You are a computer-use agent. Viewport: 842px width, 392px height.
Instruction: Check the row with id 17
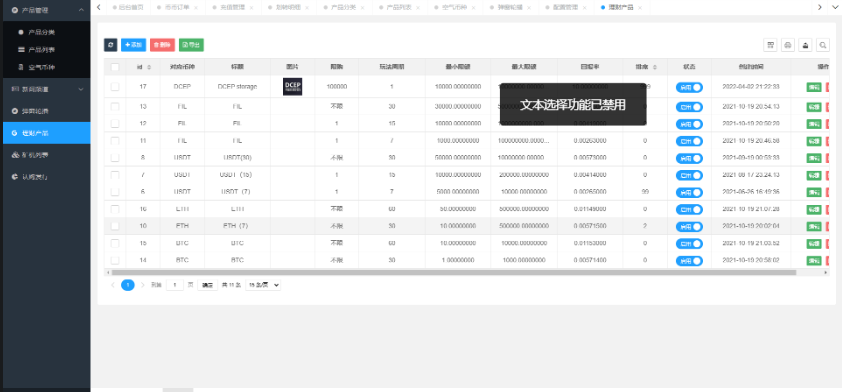tap(115, 86)
